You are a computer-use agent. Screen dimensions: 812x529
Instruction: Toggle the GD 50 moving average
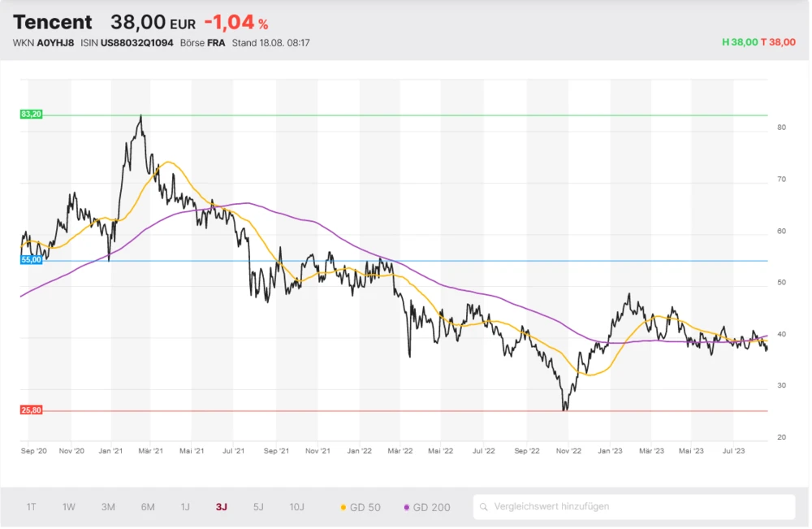(360, 507)
